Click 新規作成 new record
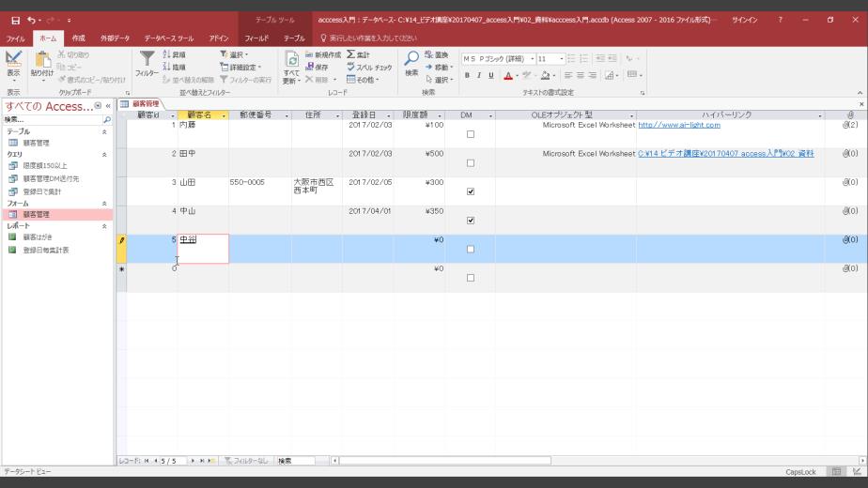The width and height of the screenshot is (868, 488). pyautogui.click(x=323, y=54)
